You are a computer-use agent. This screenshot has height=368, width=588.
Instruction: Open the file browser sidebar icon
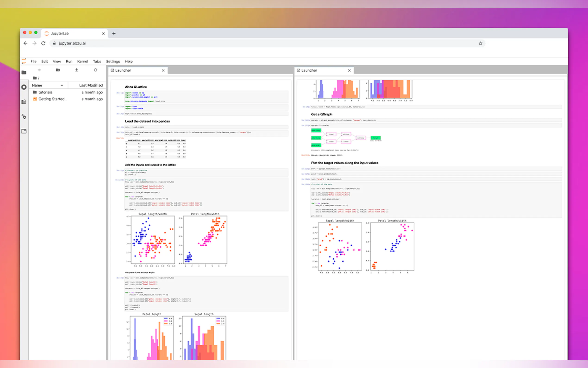24,72
